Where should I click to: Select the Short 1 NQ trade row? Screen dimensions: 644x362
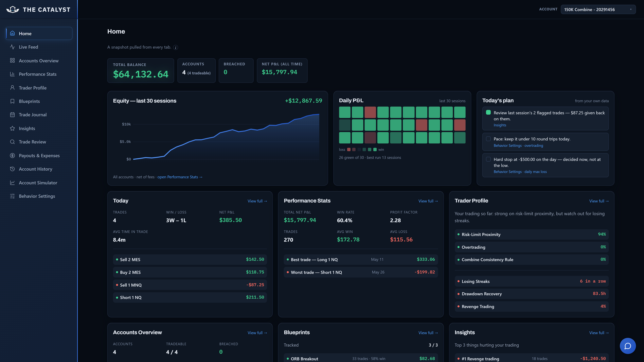click(190, 298)
